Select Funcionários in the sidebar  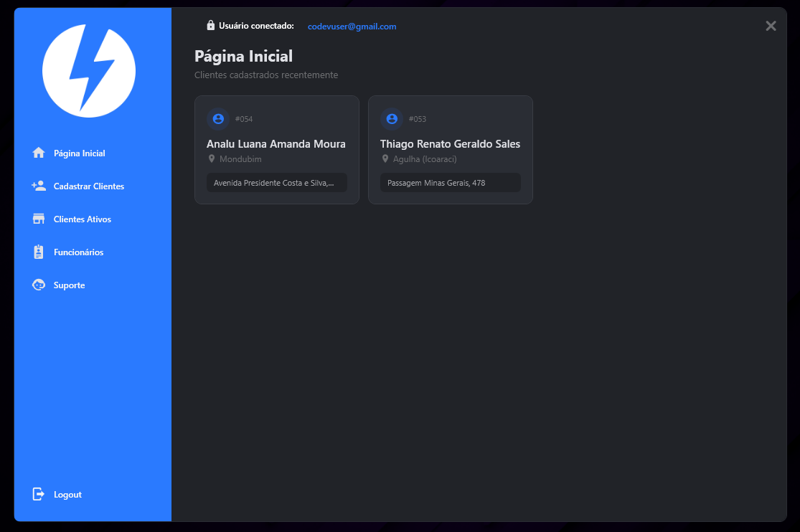tap(79, 252)
